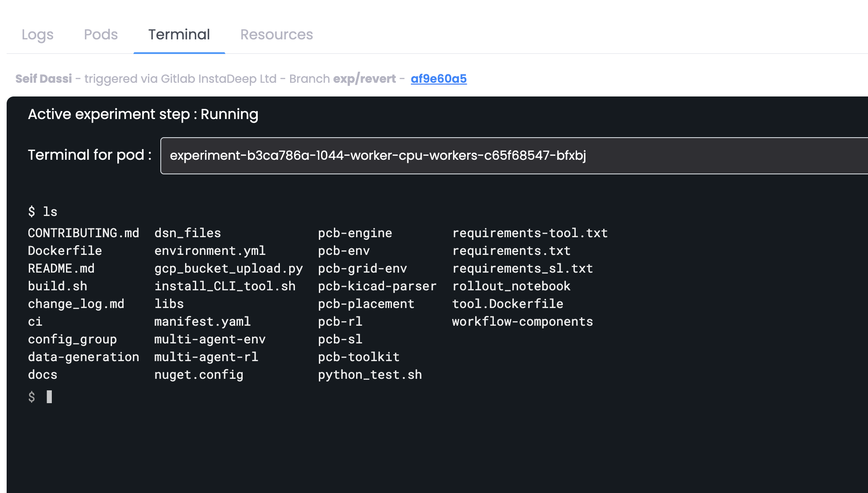This screenshot has width=868, height=493.
Task: Click 'pcb-kicad-parser' entry
Action: (x=377, y=286)
